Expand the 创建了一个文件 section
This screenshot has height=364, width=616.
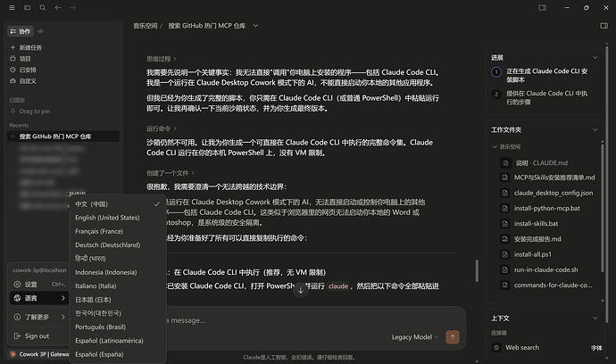[171, 173]
